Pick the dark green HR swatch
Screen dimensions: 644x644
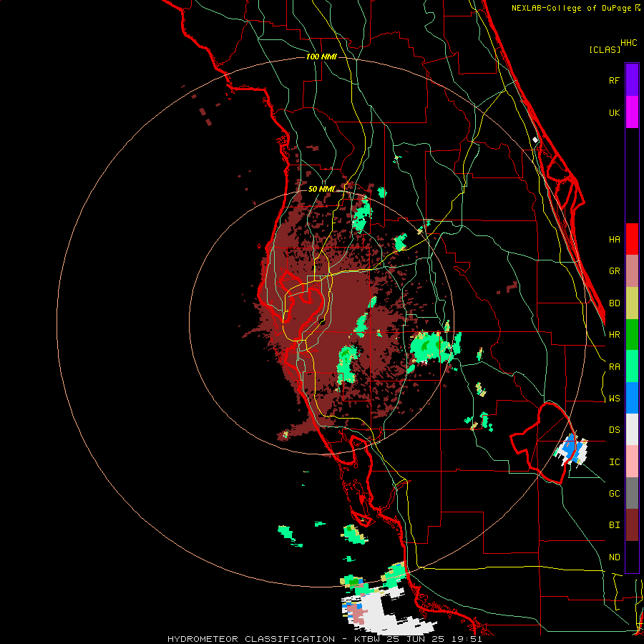click(x=632, y=335)
